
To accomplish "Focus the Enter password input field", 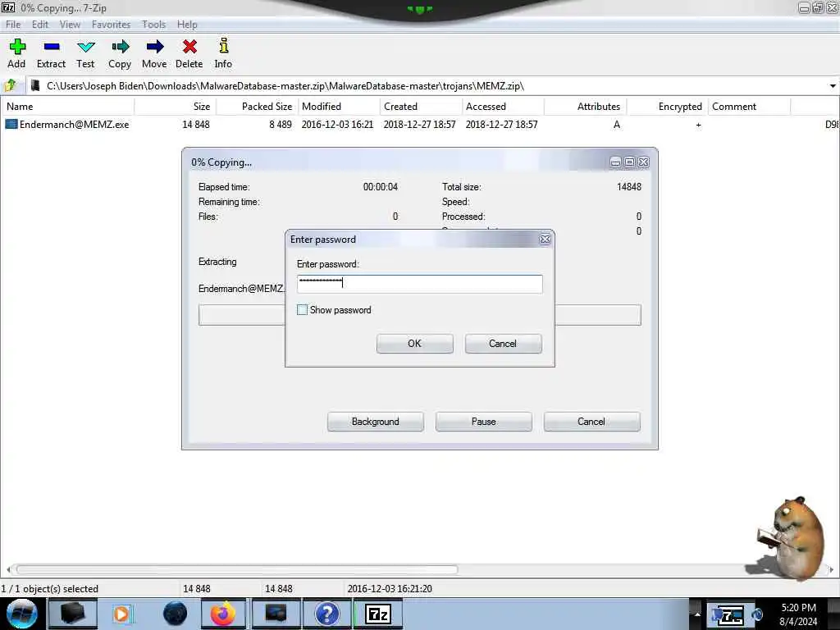I will point(419,284).
